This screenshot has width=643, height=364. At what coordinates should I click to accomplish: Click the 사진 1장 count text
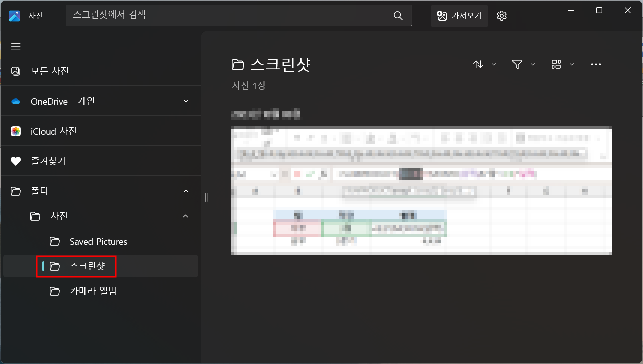[249, 86]
